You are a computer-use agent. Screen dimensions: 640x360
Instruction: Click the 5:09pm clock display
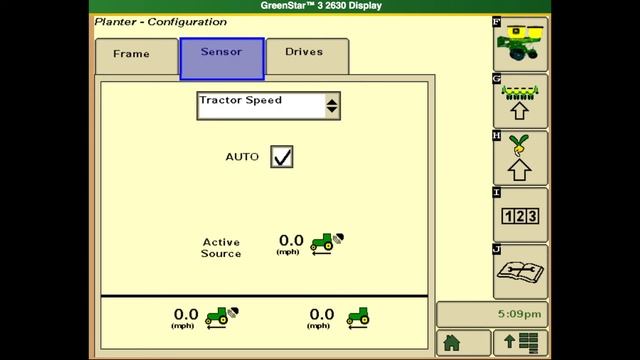click(492, 314)
